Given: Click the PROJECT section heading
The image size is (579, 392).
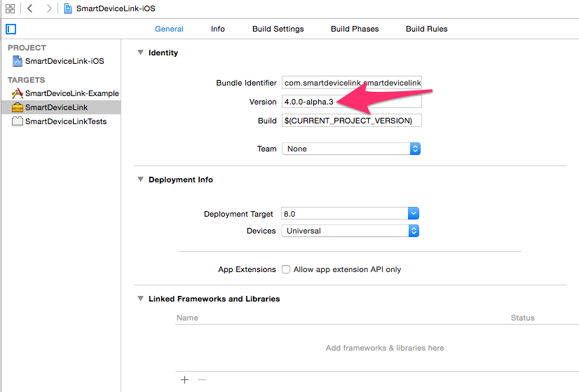Looking at the screenshot, I should click(x=27, y=48).
